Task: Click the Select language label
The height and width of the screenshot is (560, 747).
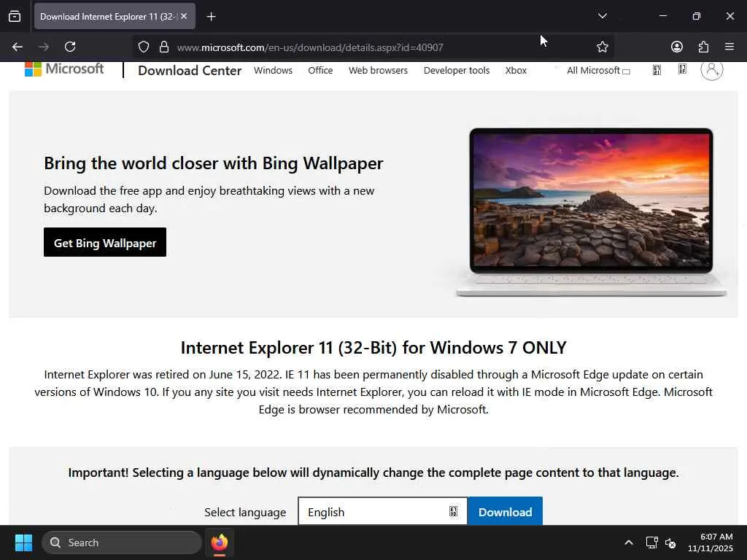Action: [x=245, y=513]
